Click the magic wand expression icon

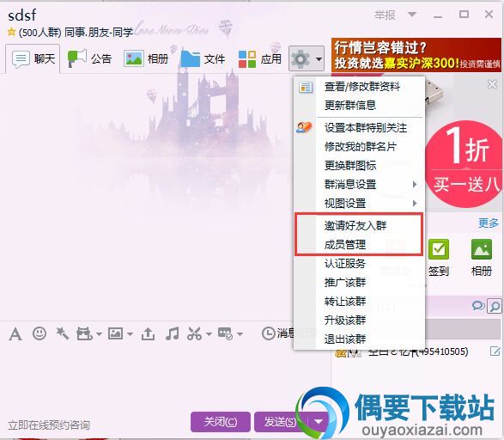click(x=62, y=333)
